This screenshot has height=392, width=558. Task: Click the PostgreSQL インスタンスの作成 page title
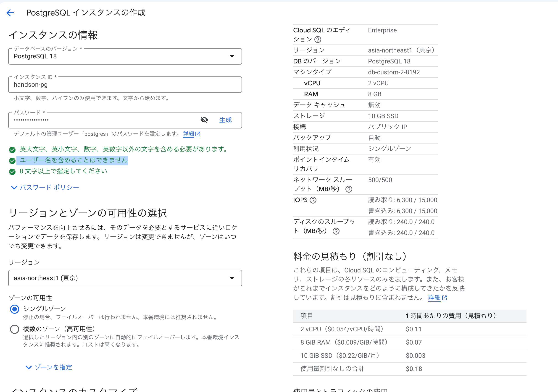(x=86, y=13)
